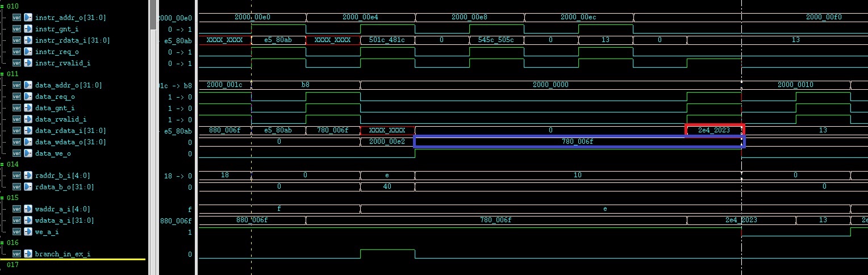Select signal name rdata_b_o[31:0]
The image size is (868, 275).
pyautogui.click(x=65, y=187)
